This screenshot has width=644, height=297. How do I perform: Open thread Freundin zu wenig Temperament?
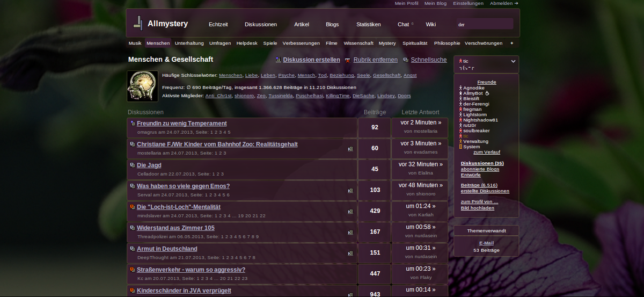click(x=182, y=124)
